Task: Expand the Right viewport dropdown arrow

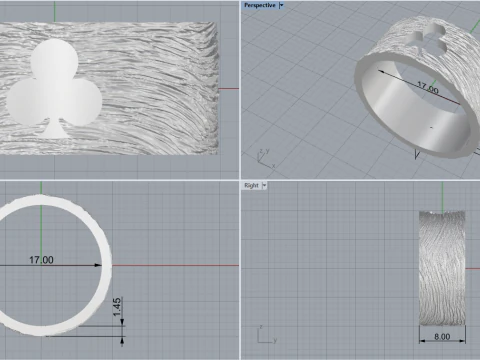Action: pyautogui.click(x=265, y=186)
